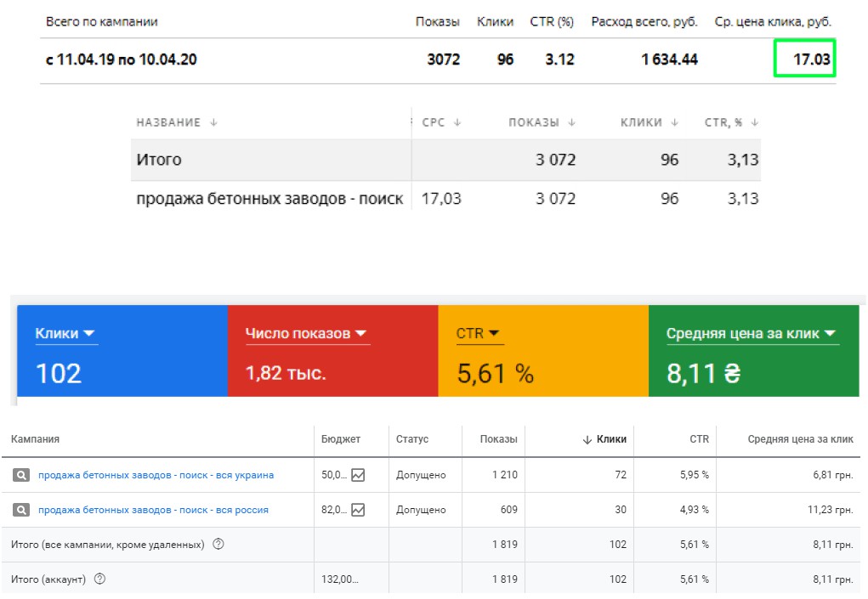Select the red scorecard showing 1,82 тыс.

332,351
